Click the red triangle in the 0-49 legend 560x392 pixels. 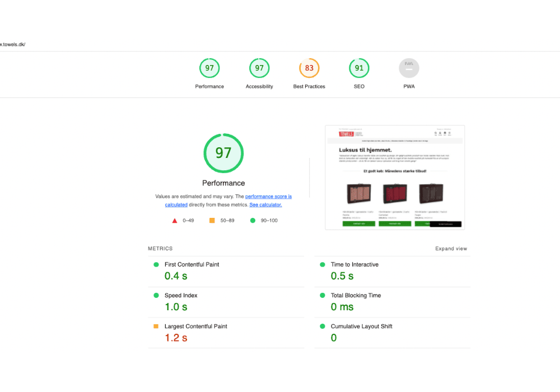click(174, 220)
